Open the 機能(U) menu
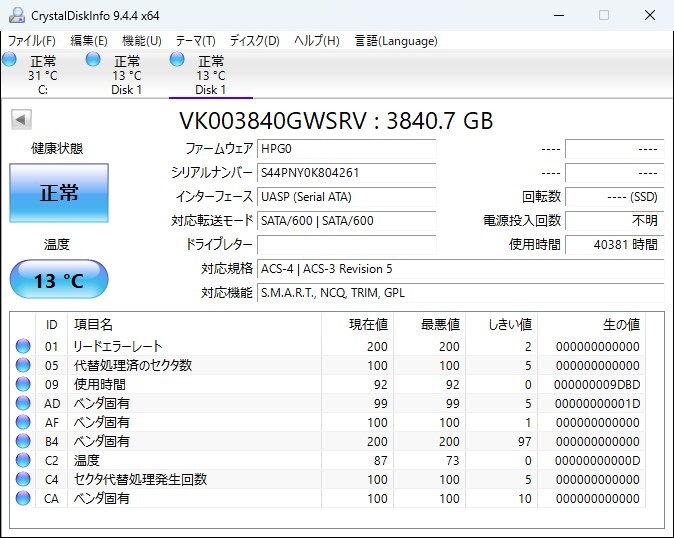This screenshot has width=674, height=538. (x=142, y=41)
